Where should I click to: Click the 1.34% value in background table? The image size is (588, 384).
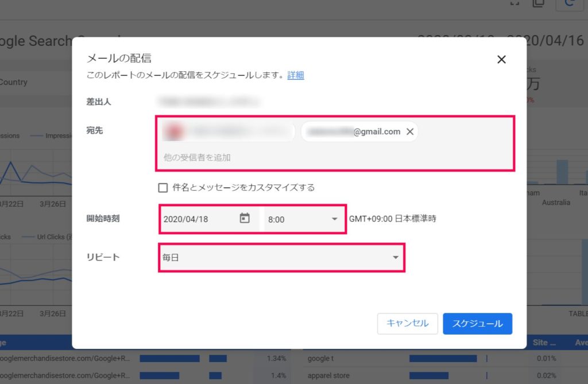point(276,359)
